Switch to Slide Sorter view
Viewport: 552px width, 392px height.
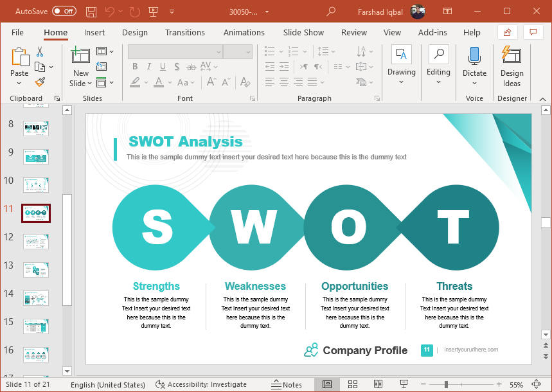click(353, 384)
